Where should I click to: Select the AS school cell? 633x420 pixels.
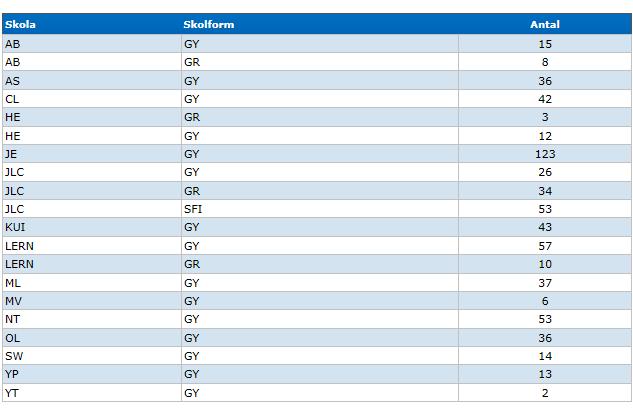tap(92, 81)
